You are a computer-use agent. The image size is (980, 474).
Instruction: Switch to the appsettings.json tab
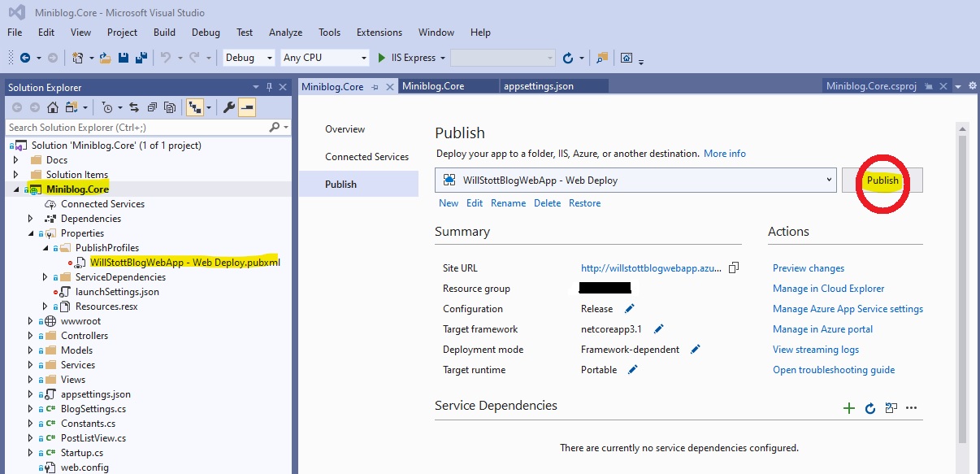pyautogui.click(x=537, y=86)
